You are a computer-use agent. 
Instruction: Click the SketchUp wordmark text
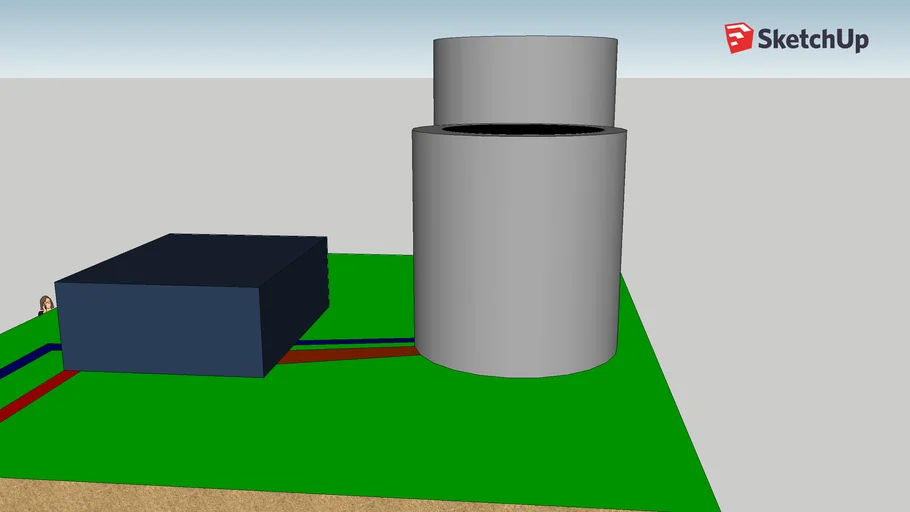(x=812, y=40)
